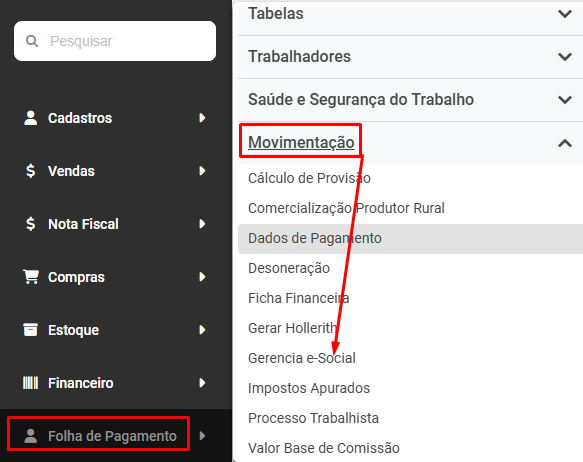Click the Pesquisar search field
Image resolution: width=583 pixels, height=462 pixels.
click(115, 41)
